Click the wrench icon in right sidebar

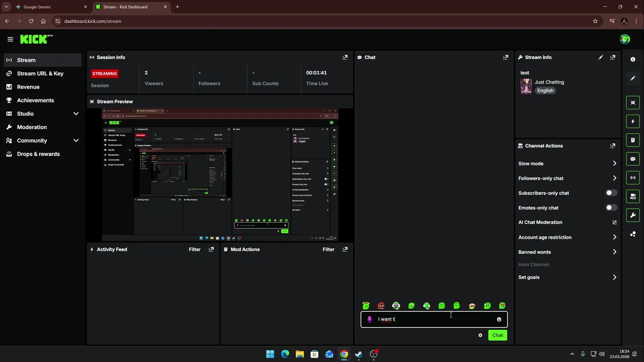[x=633, y=215]
